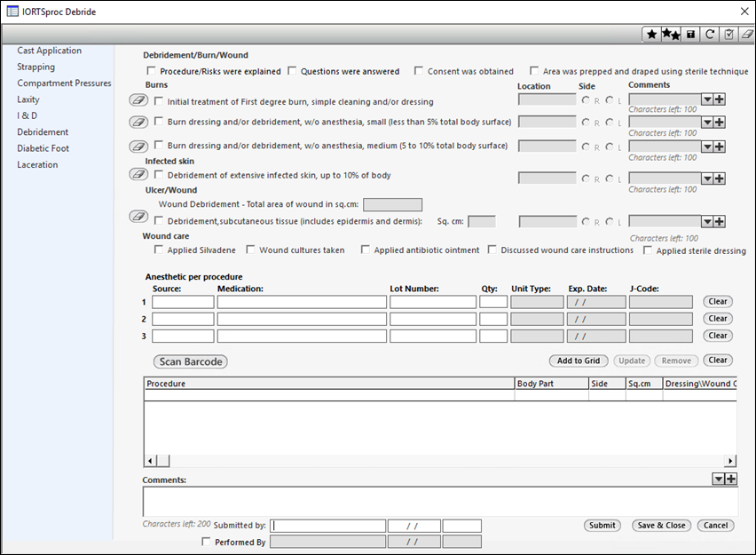Open Laceration section

[x=37, y=164]
